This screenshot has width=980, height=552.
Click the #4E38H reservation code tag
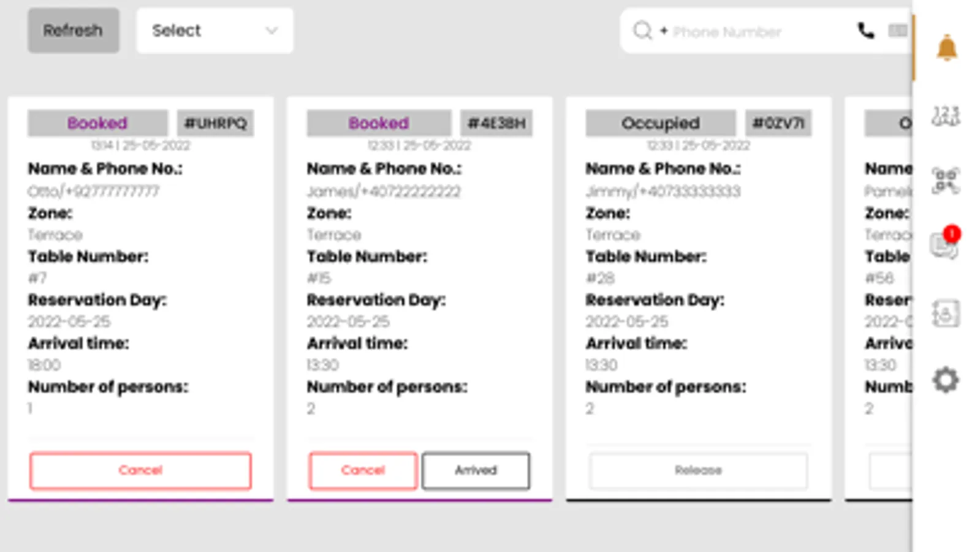pyautogui.click(x=496, y=123)
